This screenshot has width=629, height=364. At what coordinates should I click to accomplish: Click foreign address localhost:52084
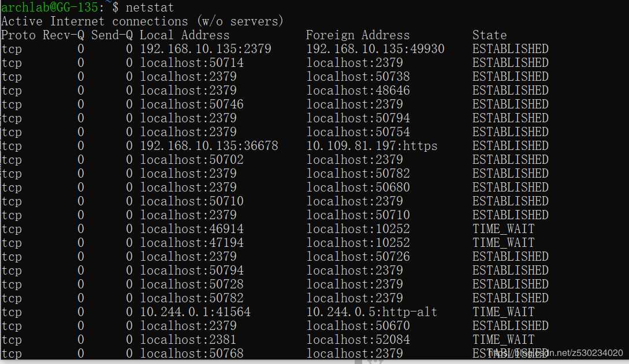click(x=358, y=340)
